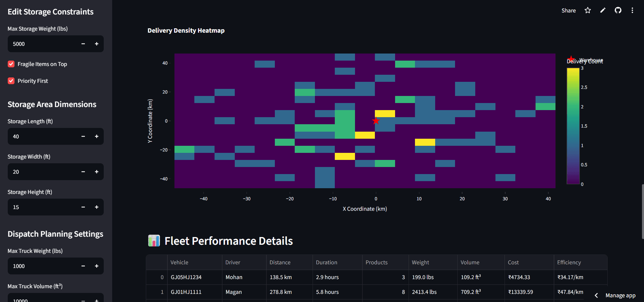Increase Storage Height with plus button
644x302 pixels.
click(97, 207)
